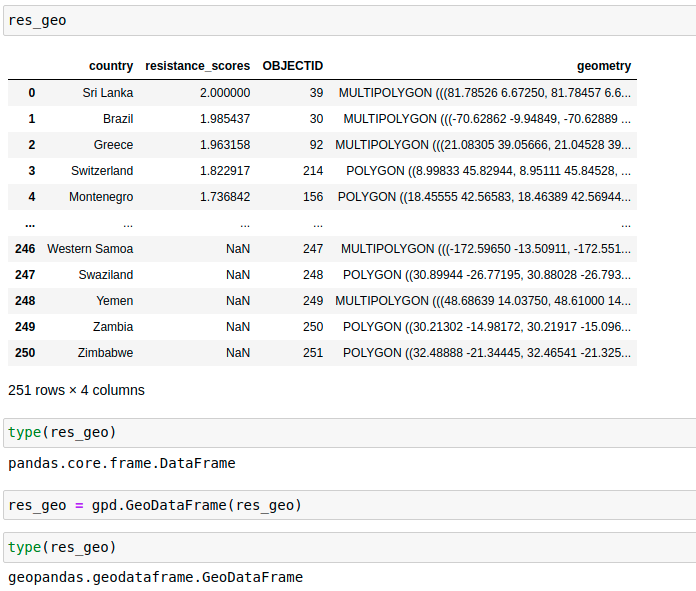Select Yemen's NaN resistance score
The height and width of the screenshot is (591, 696).
[238, 301]
